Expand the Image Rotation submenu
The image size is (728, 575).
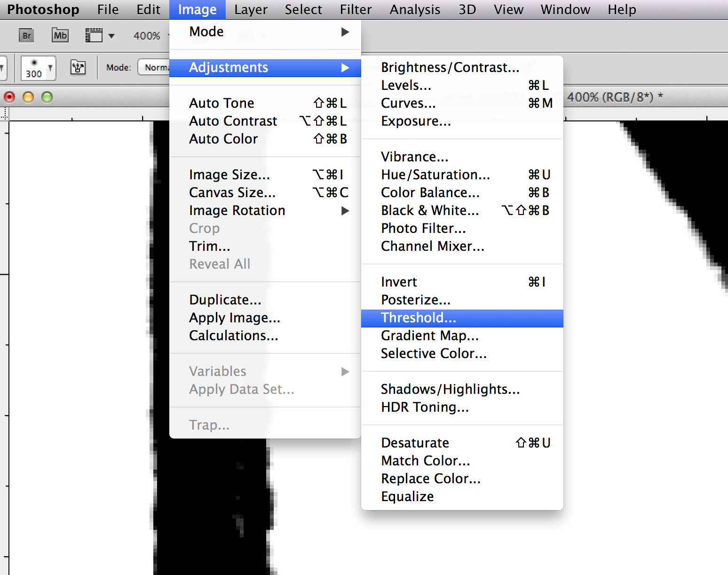coord(265,210)
